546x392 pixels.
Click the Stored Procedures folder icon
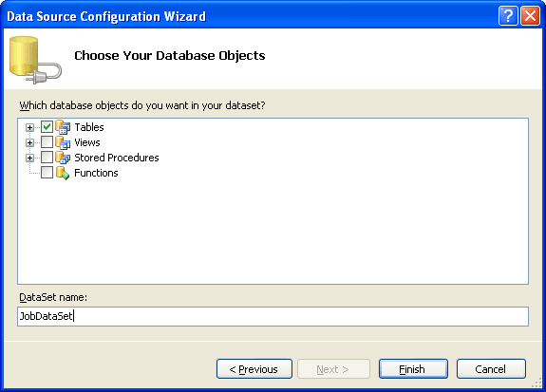click(x=63, y=158)
